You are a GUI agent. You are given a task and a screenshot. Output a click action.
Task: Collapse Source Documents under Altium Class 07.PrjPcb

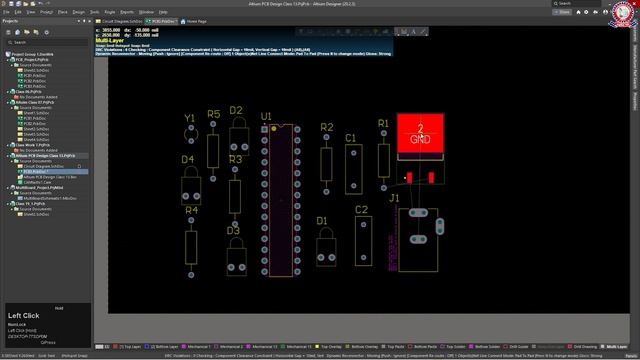pyautogui.click(x=12, y=108)
